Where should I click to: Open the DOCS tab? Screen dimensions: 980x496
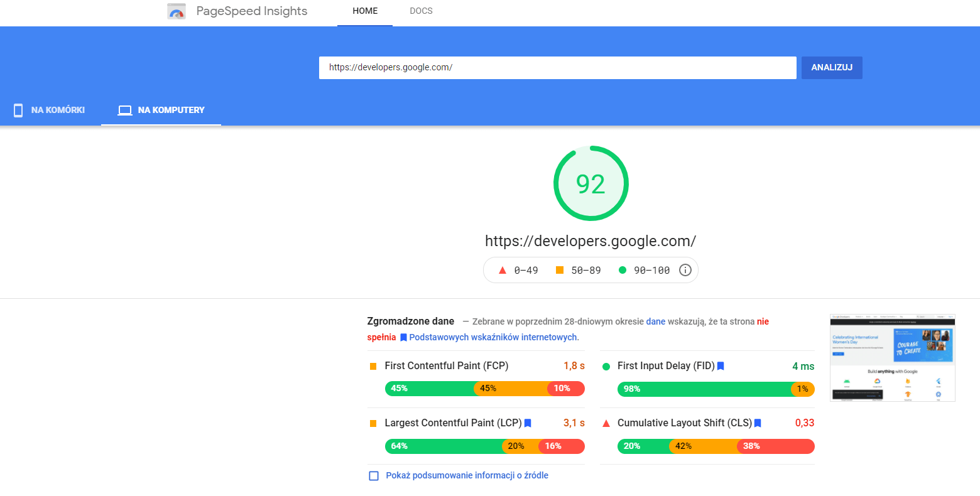pyautogui.click(x=421, y=11)
